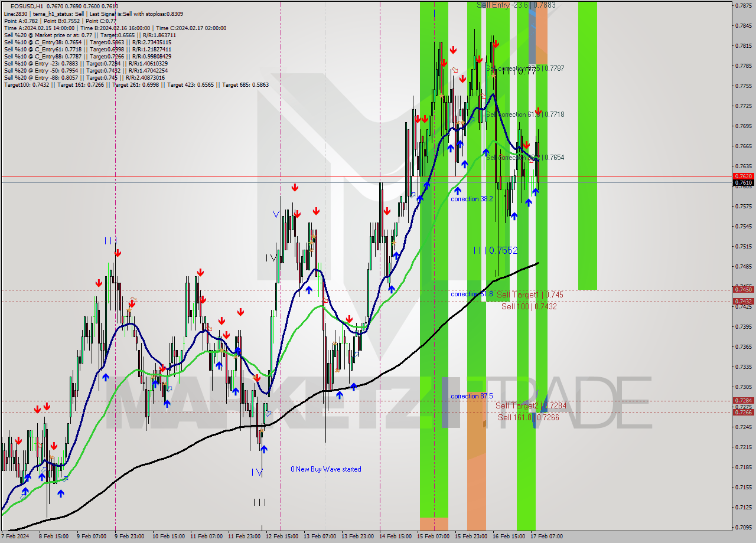The width and height of the screenshot is (756, 543).
Task: Click the 'Sell 100 | 0.7432' label
Action: (529, 306)
